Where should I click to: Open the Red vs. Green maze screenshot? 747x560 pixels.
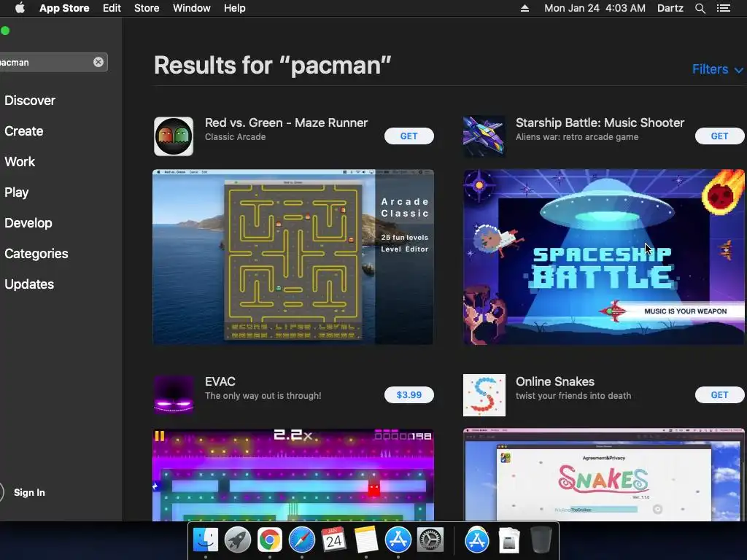click(293, 257)
